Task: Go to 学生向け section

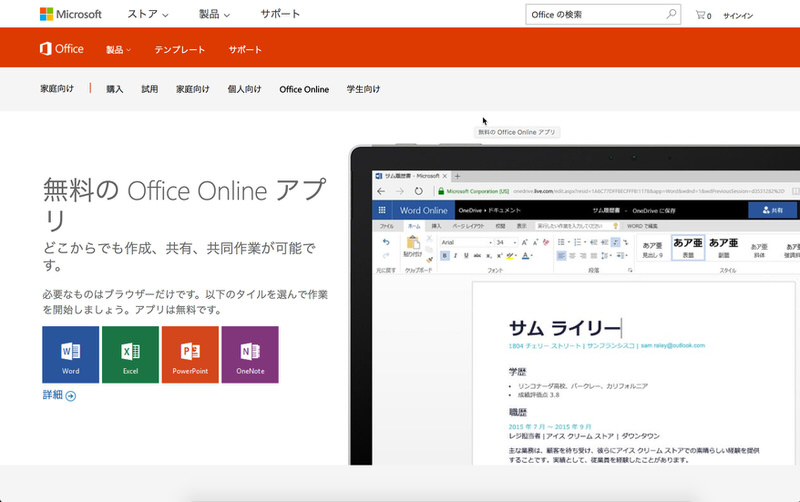Action: point(363,89)
